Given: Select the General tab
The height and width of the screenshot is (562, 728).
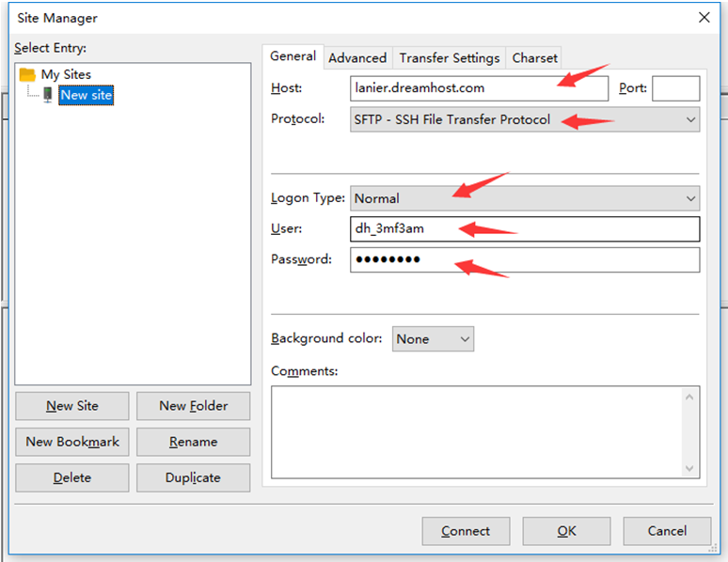Looking at the screenshot, I should (293, 56).
